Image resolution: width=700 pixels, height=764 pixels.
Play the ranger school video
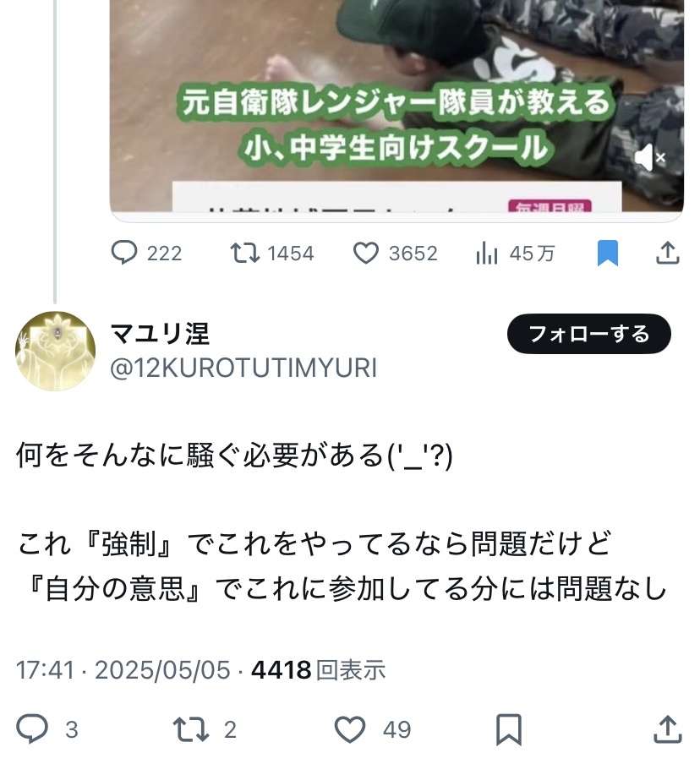coord(396,106)
